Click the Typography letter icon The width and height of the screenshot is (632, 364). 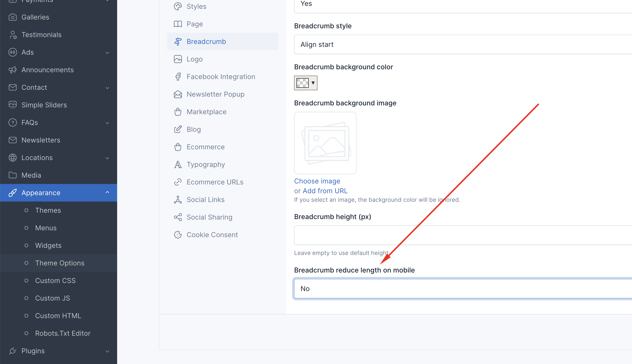178,164
